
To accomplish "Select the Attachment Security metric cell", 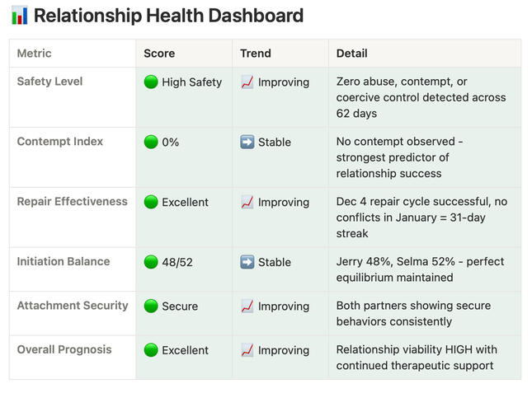I will coord(73,306).
